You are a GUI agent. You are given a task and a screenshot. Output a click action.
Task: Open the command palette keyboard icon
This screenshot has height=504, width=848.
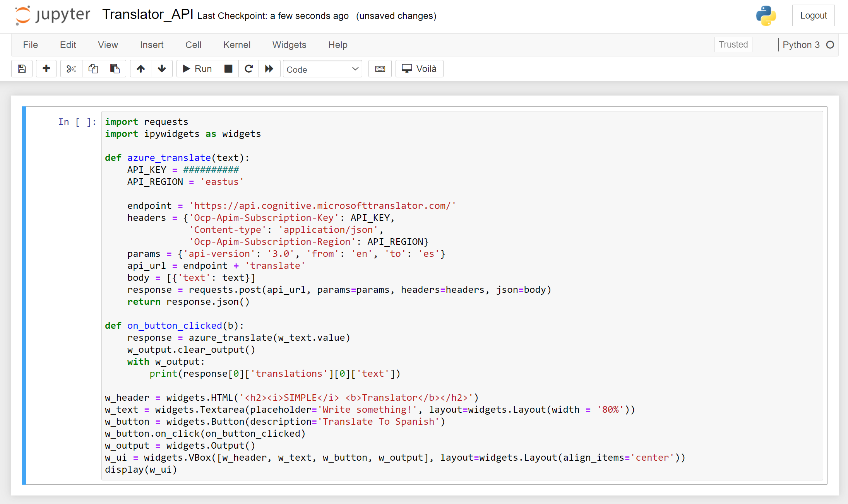380,69
